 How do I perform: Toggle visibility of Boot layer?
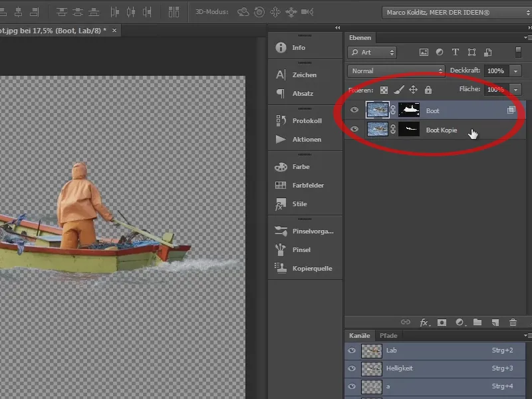click(354, 110)
